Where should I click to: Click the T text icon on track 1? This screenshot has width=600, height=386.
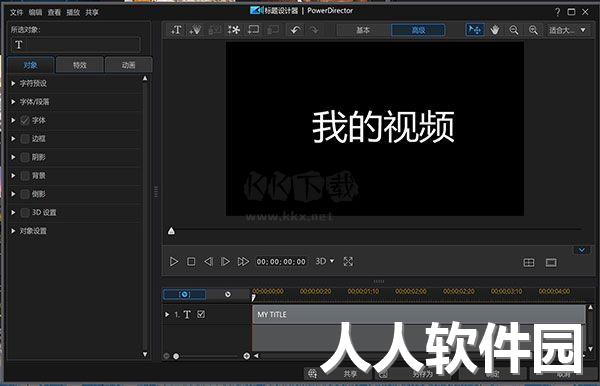point(187,314)
